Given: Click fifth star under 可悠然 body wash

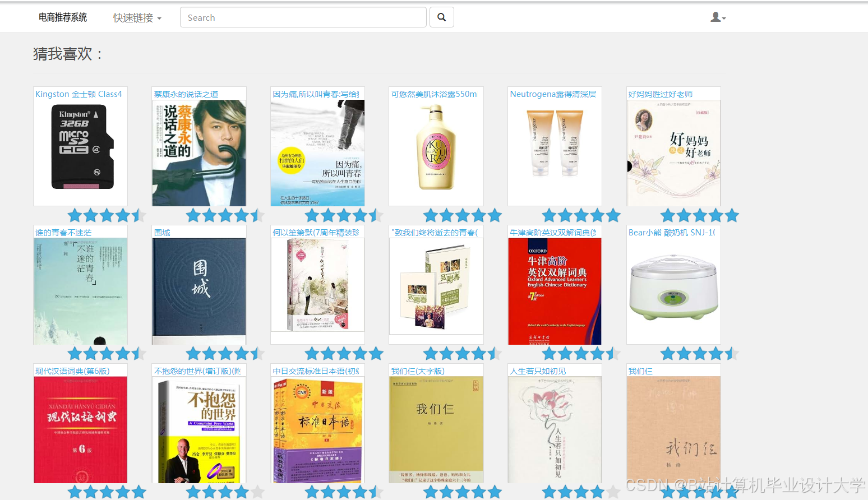Looking at the screenshot, I should 494,215.
